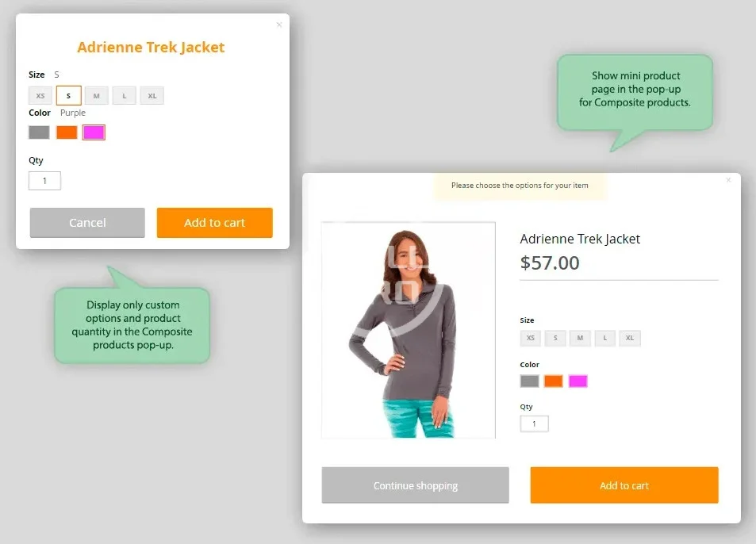Choose size S in small pop-up
The width and height of the screenshot is (756, 544).
tap(68, 96)
